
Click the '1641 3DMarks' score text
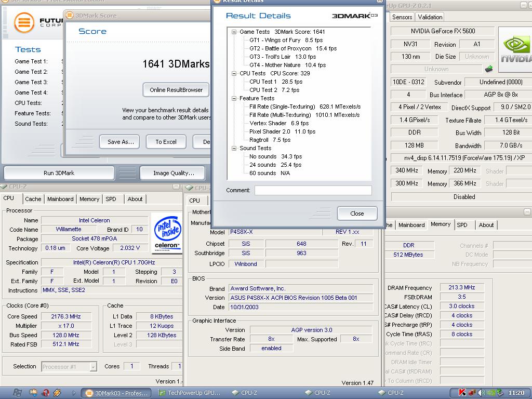(x=176, y=64)
